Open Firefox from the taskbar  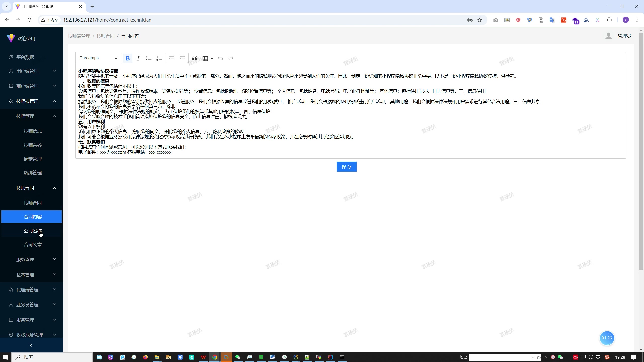click(145, 357)
